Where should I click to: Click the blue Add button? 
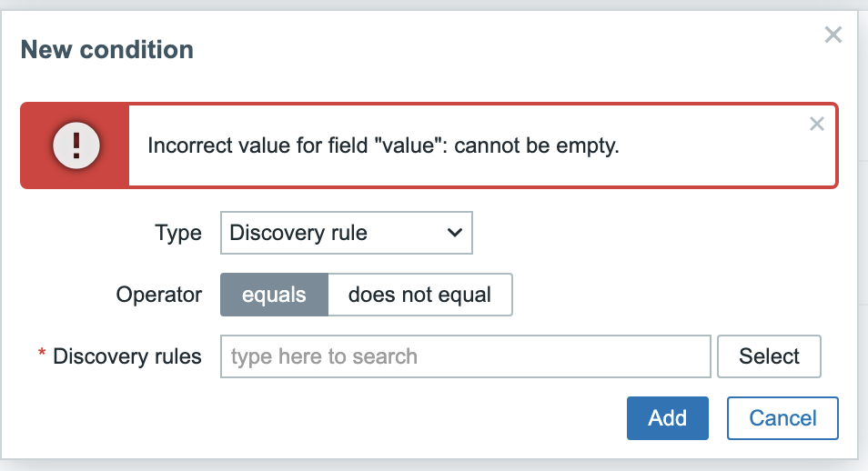[668, 418]
